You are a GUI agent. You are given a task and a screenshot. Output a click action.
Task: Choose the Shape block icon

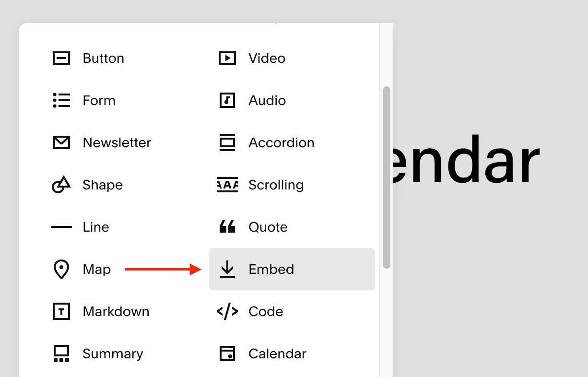(x=61, y=185)
